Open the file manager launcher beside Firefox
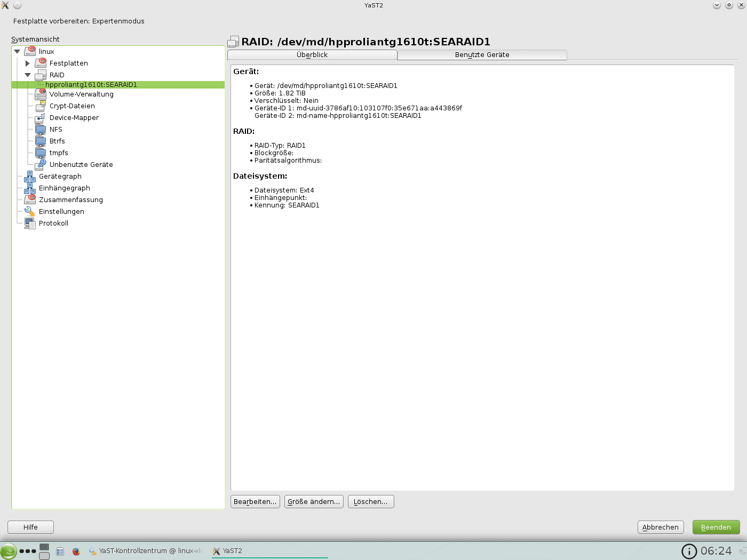The height and width of the screenshot is (560, 747). click(60, 551)
